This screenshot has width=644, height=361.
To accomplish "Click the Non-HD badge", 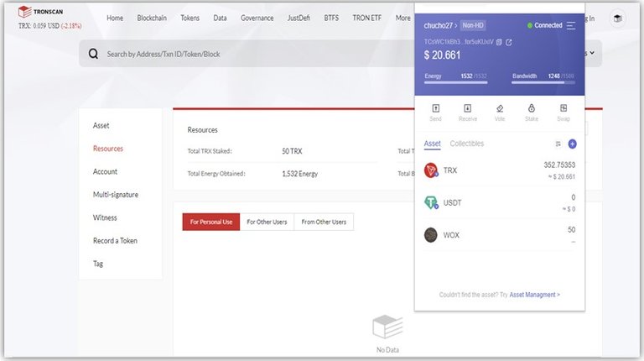I will 473,25.
